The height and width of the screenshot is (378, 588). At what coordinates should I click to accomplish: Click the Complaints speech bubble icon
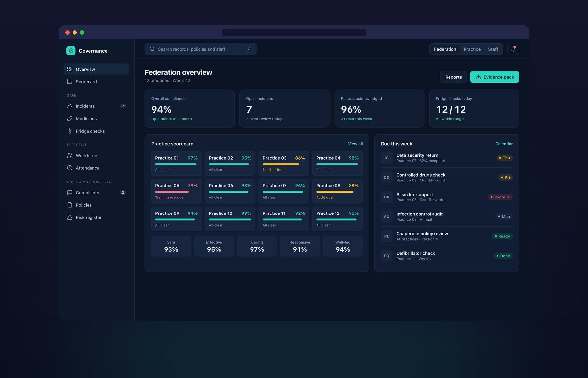pyautogui.click(x=70, y=193)
